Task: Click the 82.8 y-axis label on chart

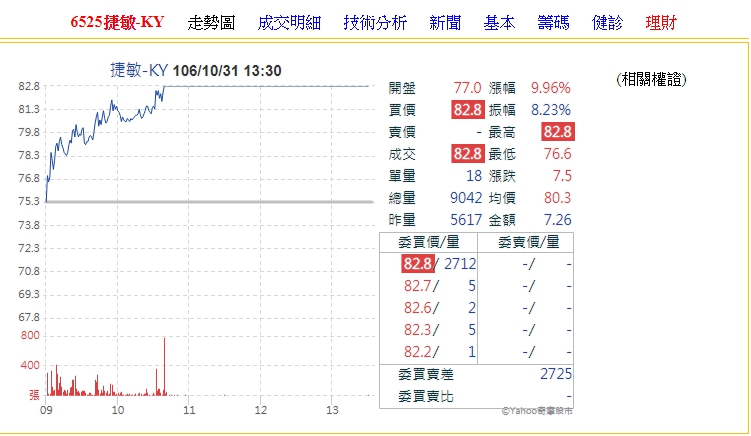Action: click(29, 86)
